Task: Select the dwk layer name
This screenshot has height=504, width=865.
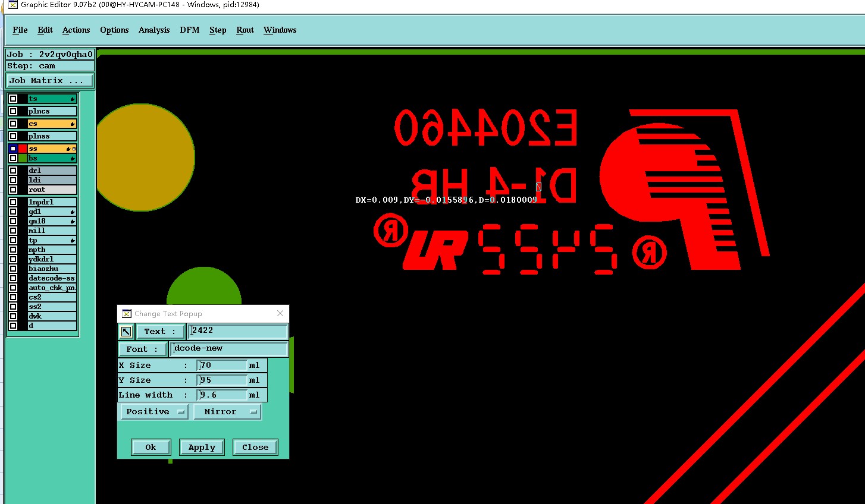Action: 52,316
